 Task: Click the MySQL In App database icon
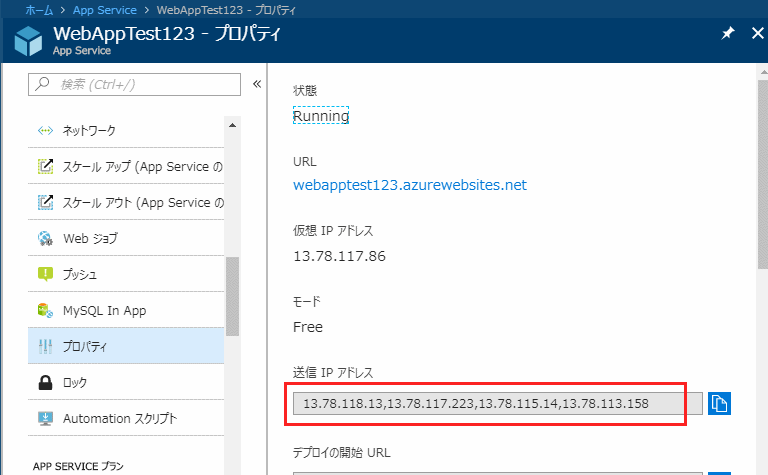[x=45, y=310]
